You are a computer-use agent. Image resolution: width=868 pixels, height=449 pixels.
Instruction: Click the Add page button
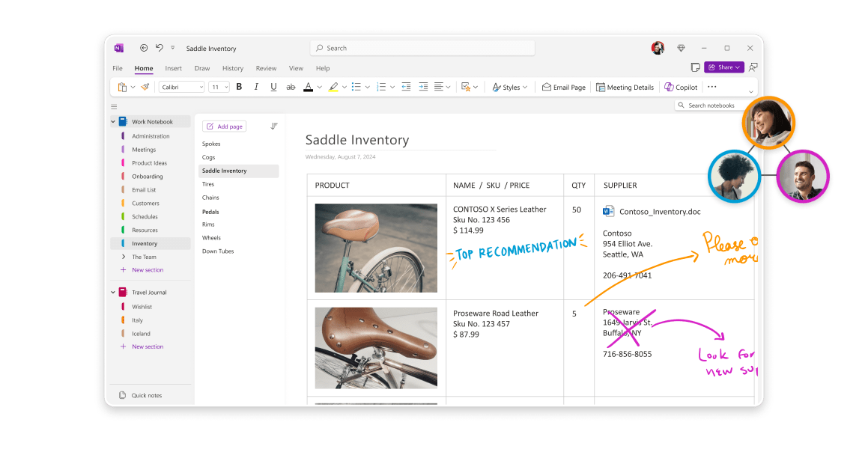point(224,126)
